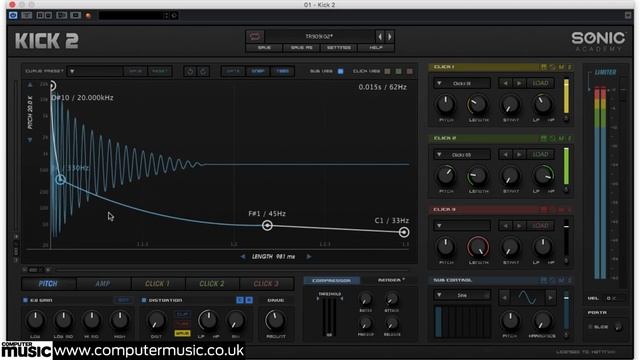Toggle the third Click View checkbox

click(409, 71)
